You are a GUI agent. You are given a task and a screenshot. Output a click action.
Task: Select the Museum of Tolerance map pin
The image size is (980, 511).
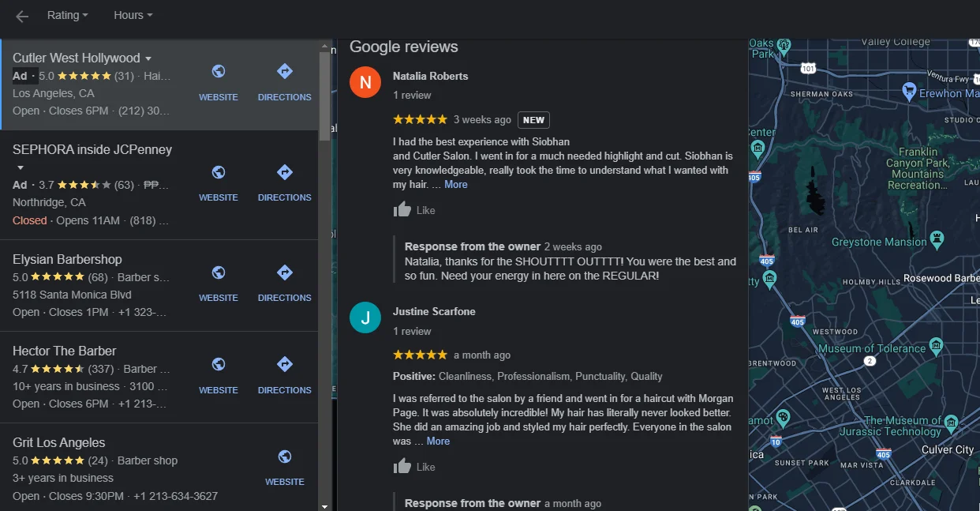(936, 346)
